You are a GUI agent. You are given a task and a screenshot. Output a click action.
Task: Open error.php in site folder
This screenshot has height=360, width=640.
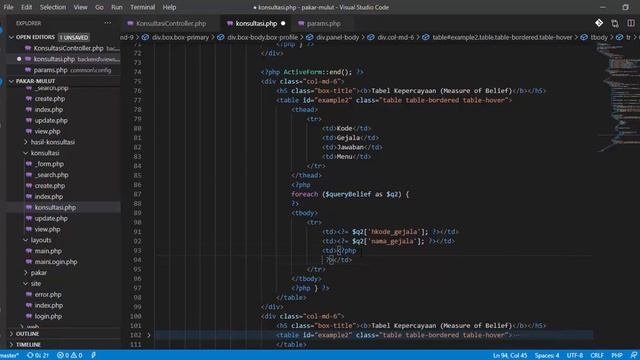[48, 294]
